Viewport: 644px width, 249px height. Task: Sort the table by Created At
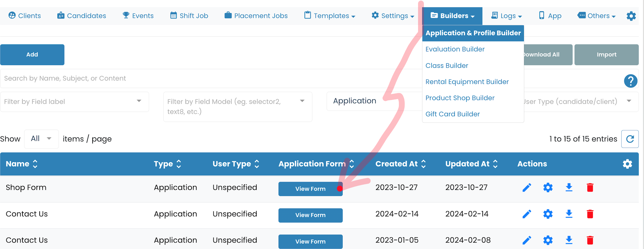(424, 164)
